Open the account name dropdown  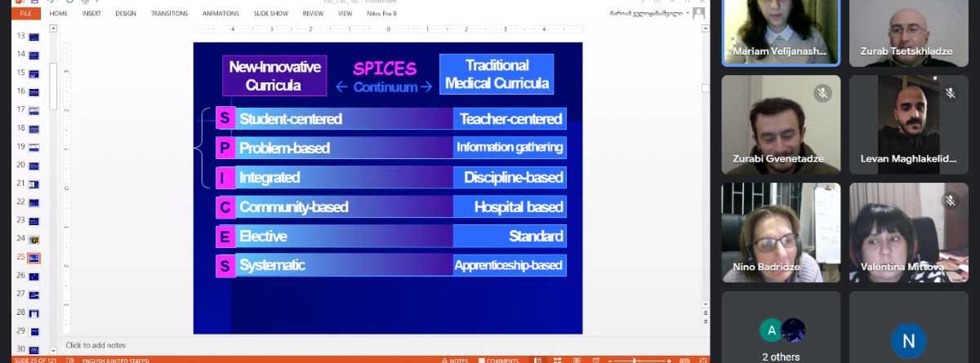point(689,14)
